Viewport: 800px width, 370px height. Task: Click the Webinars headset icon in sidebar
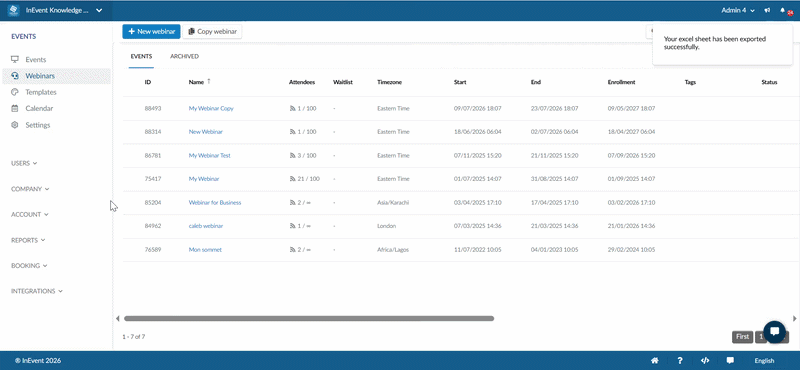(x=15, y=76)
